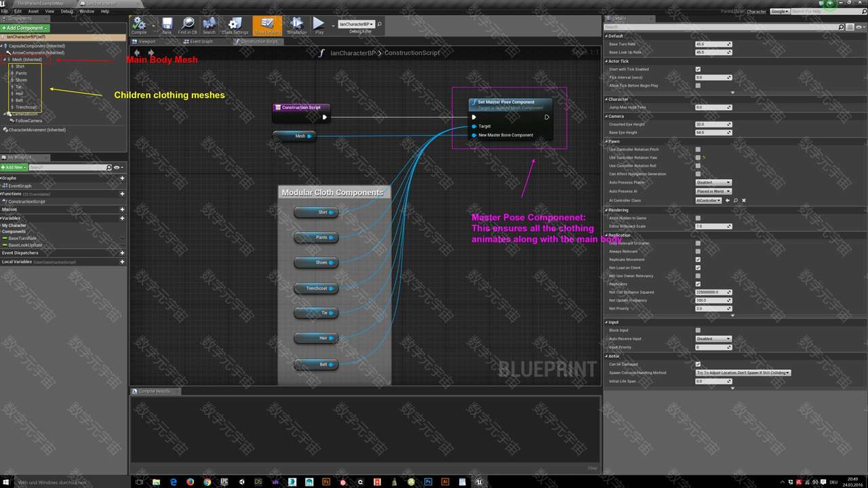Switch to the Viewport tab
The height and width of the screenshot is (488, 868).
[147, 41]
